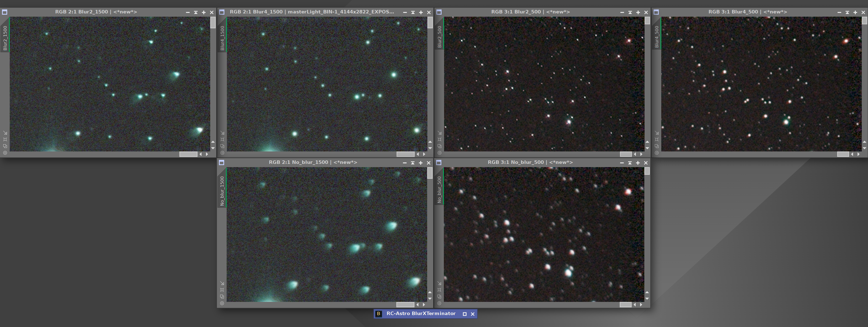Click scroll-down arrow in Blur2_500 window
The width and height of the screenshot is (868, 327).
pyautogui.click(x=647, y=148)
